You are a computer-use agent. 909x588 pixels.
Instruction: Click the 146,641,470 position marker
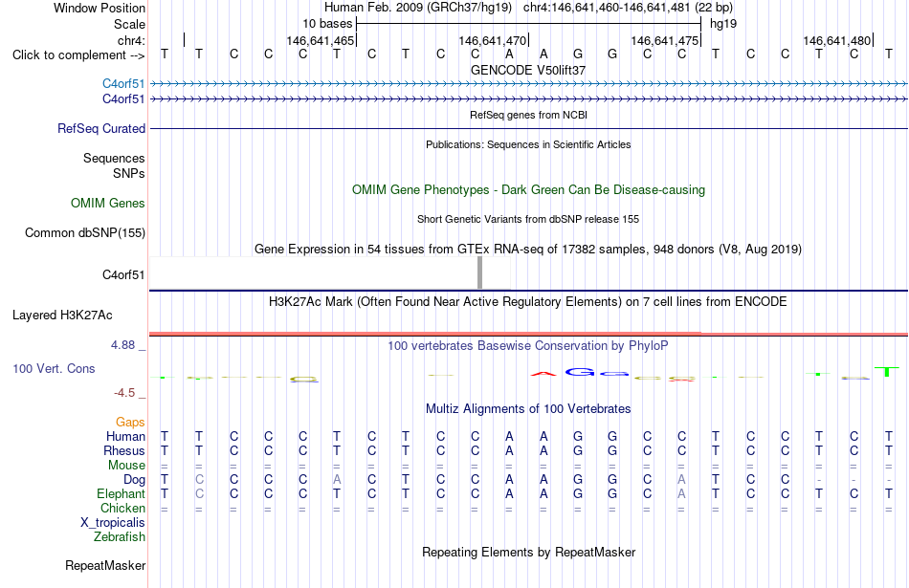[492, 40]
